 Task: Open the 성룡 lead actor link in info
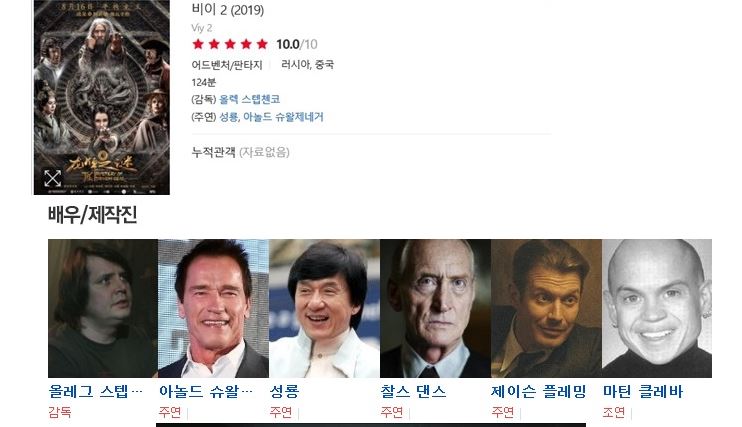[229, 117]
